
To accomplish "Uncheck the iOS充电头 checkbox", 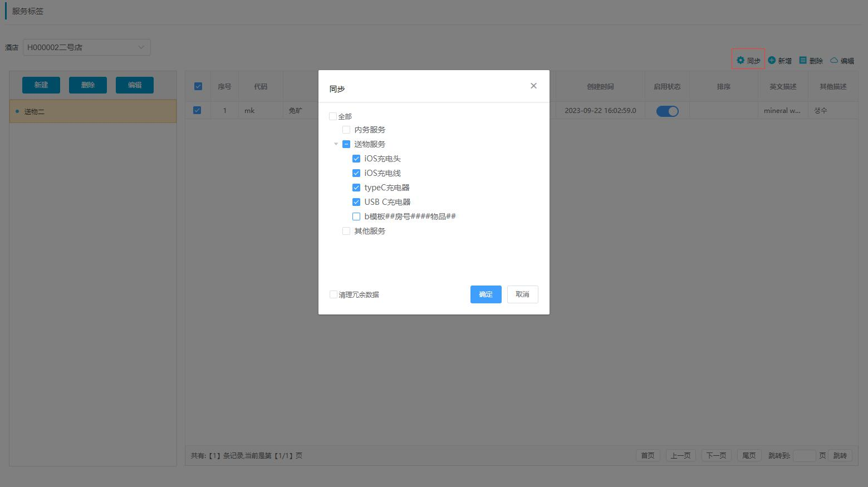I will tap(356, 159).
